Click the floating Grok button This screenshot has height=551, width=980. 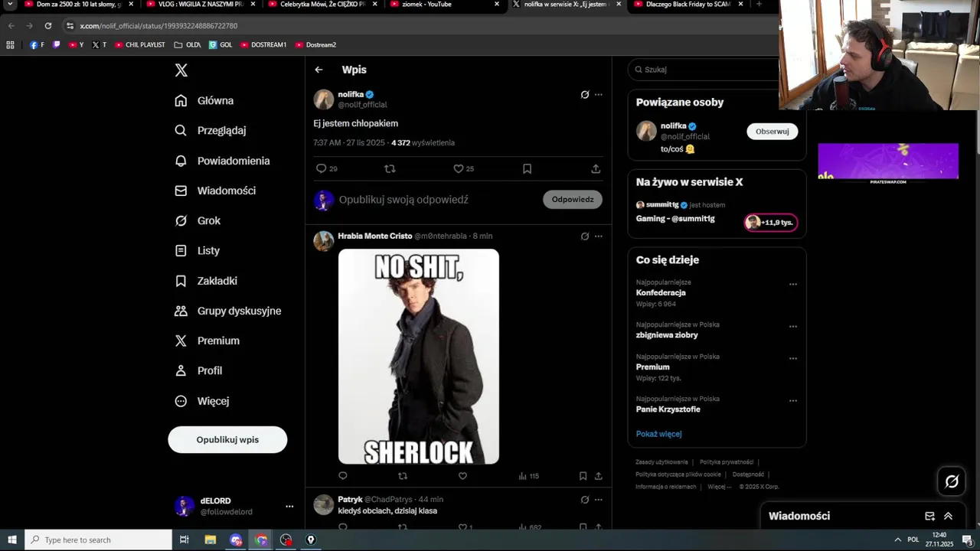coord(952,481)
